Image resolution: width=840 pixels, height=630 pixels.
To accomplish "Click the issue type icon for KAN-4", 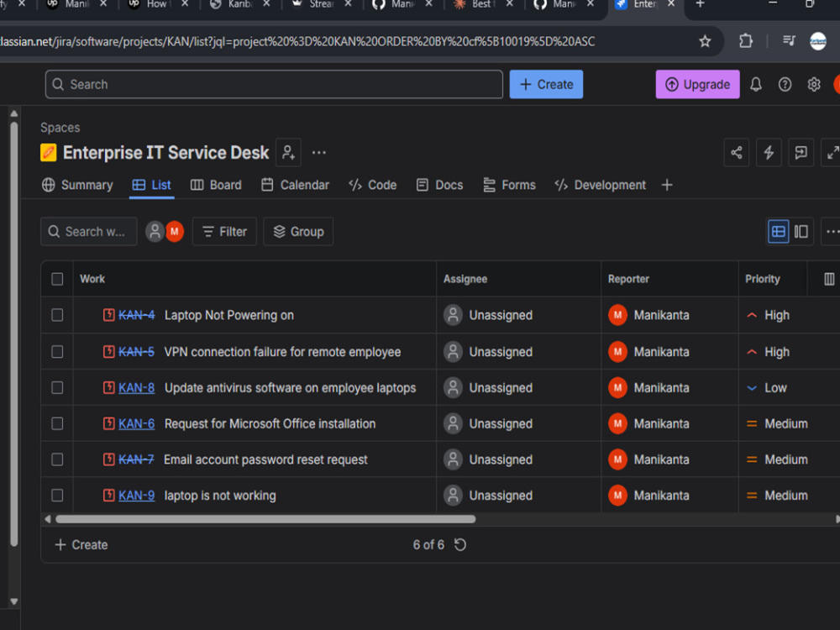I will tap(108, 315).
